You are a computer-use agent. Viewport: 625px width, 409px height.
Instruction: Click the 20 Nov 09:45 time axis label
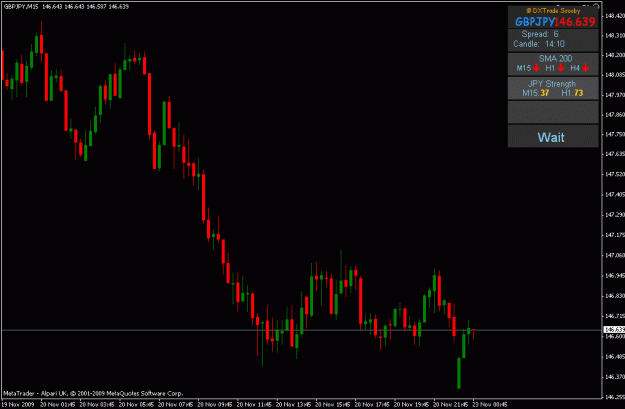215,405
